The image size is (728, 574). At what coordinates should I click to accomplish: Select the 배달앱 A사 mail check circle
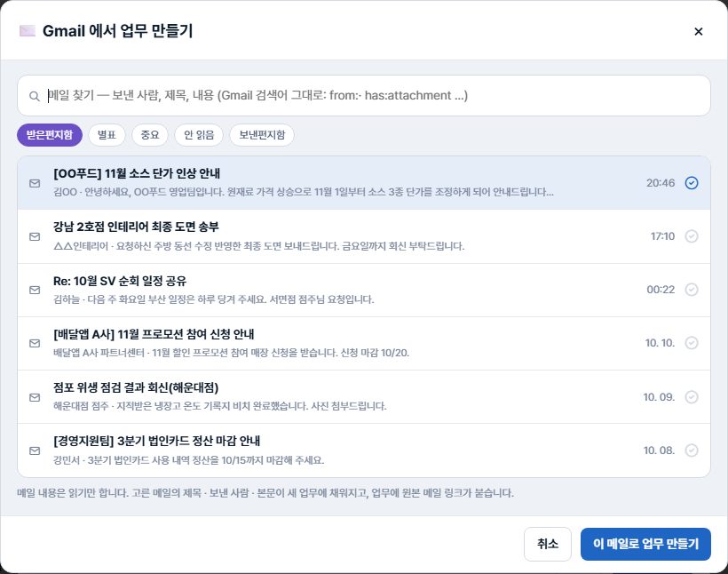coord(692,343)
